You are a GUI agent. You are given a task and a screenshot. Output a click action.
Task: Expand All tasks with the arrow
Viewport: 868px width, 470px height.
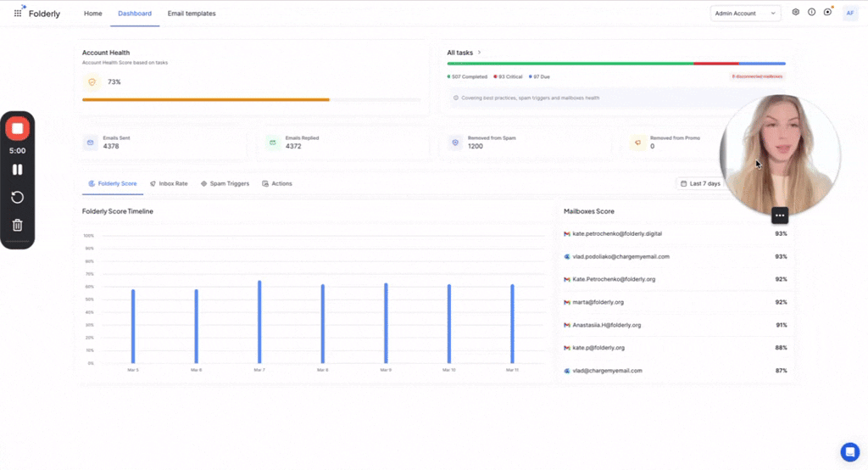click(480, 53)
